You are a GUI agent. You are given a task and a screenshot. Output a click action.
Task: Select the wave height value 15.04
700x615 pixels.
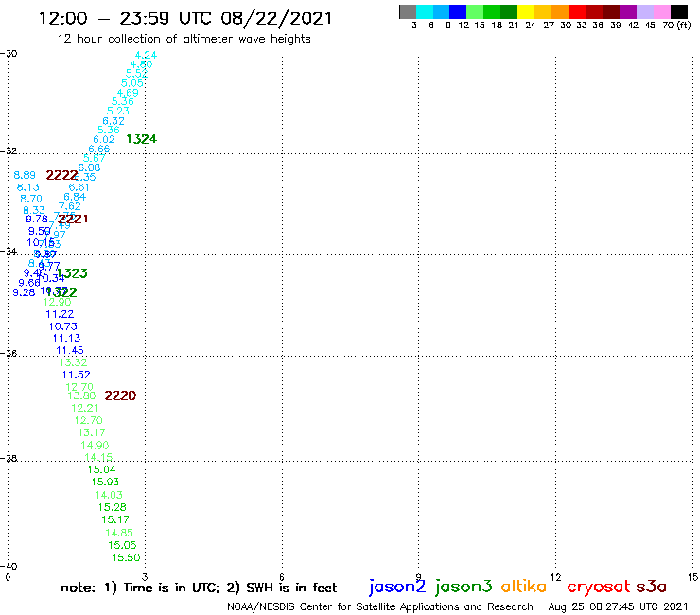(x=102, y=469)
